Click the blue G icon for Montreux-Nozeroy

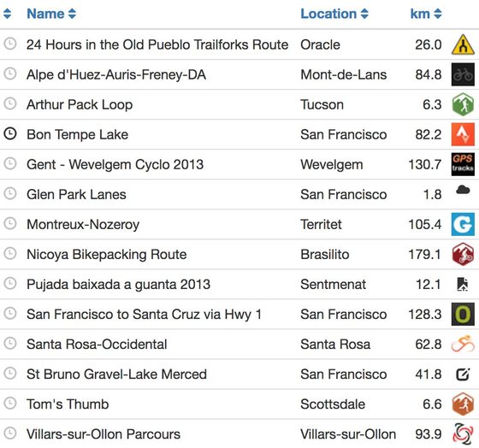pos(463,225)
